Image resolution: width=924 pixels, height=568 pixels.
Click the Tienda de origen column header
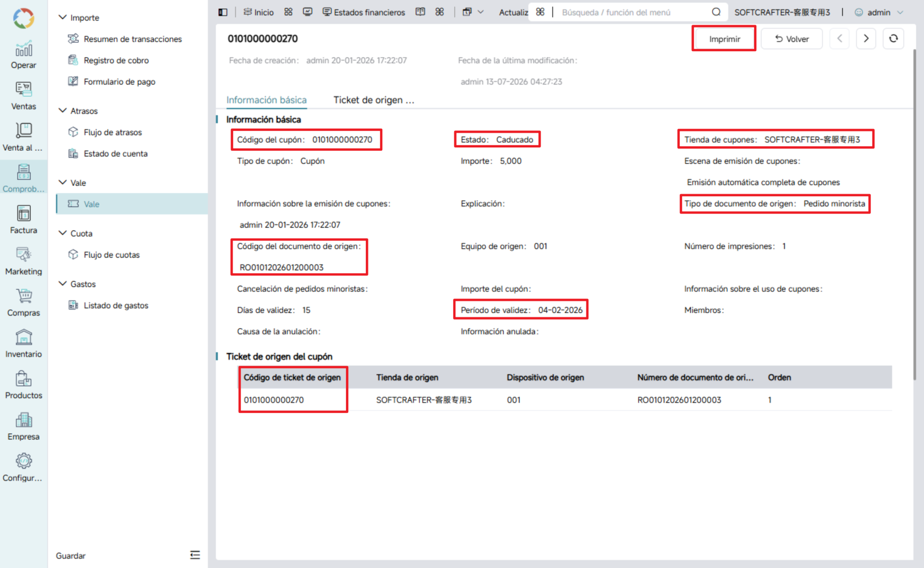[x=407, y=378]
